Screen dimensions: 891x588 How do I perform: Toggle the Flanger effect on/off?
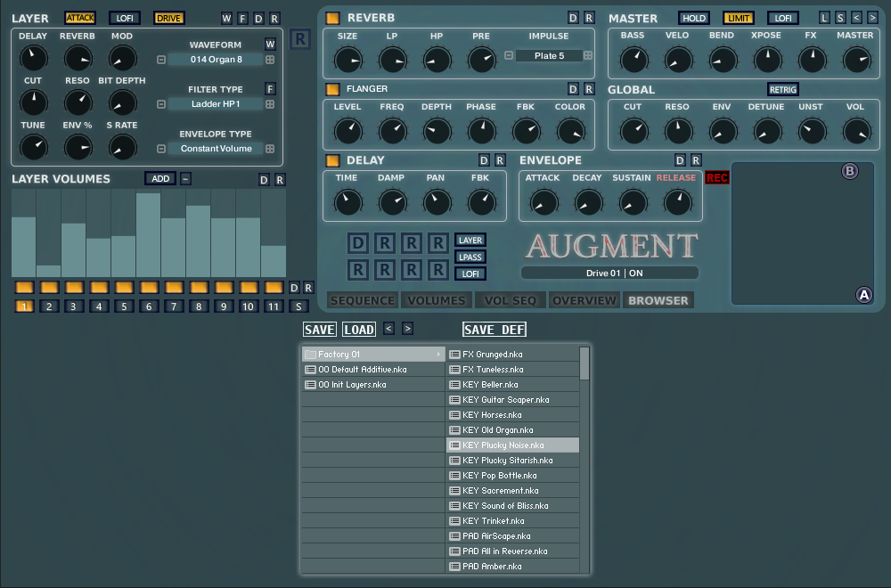point(332,89)
